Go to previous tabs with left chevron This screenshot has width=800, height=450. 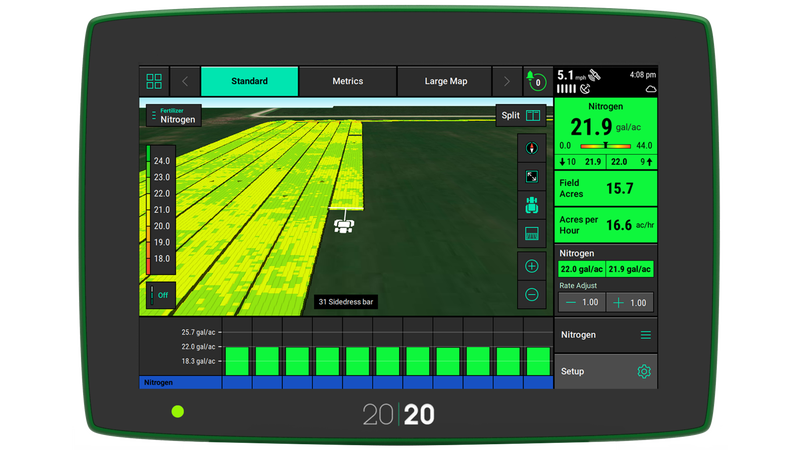(185, 81)
